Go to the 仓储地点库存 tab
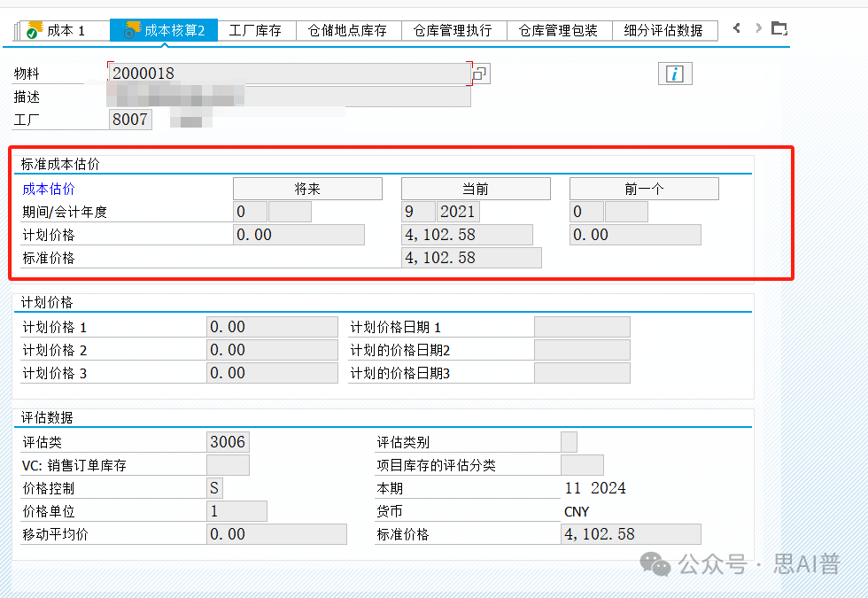Screen dimensions: 868x598 [x=347, y=30]
